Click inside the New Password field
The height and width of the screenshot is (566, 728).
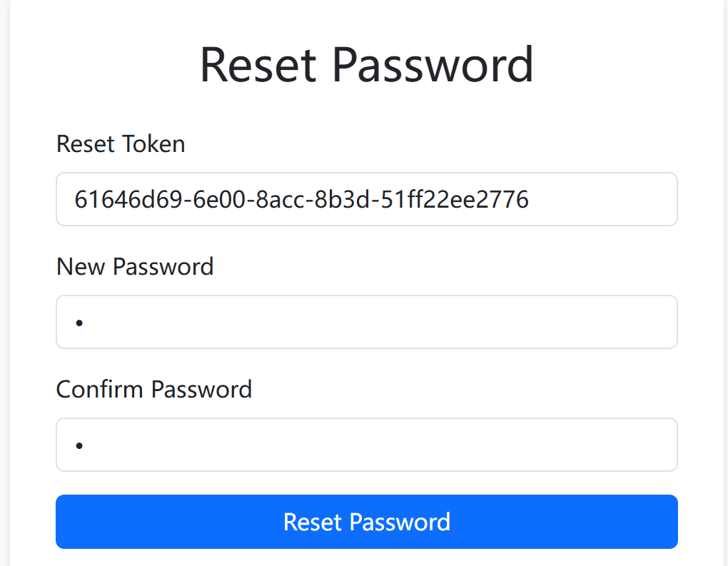click(x=366, y=322)
